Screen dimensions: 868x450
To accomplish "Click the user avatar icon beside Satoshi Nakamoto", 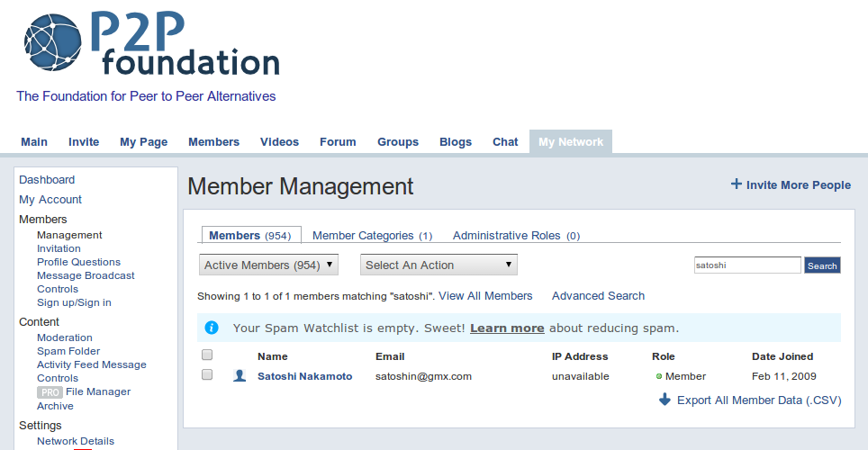I will [240, 376].
